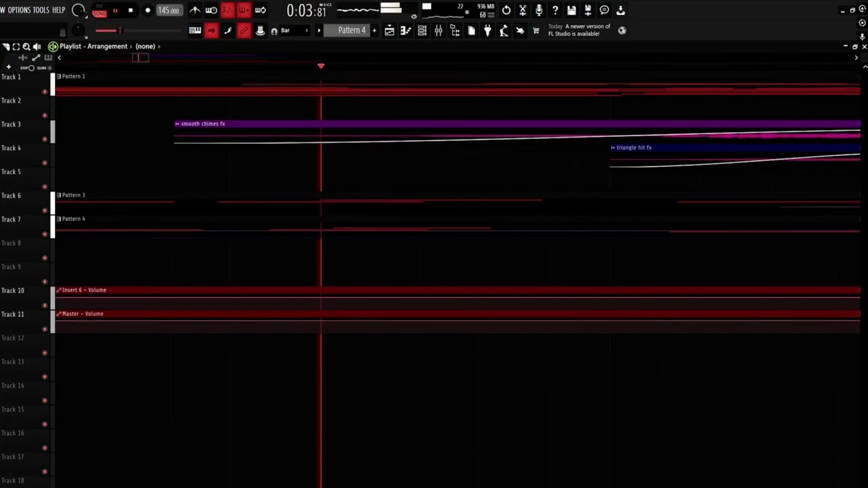Mute Track 6 using its mute dot
This screenshot has width=868, height=488.
click(45, 210)
